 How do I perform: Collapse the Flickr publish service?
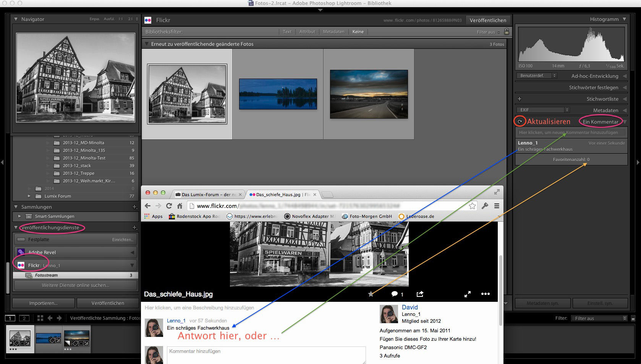[132, 265]
